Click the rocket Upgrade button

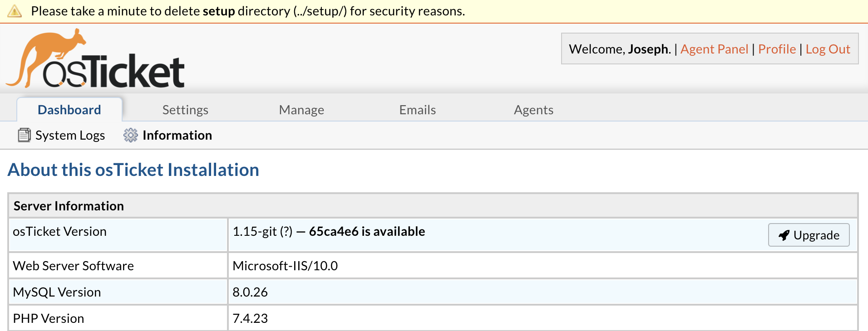(809, 235)
